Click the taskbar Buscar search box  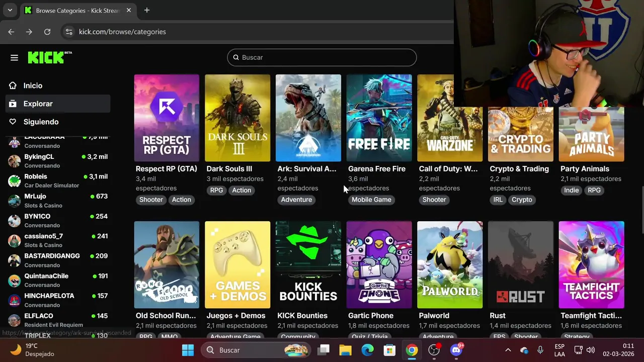pos(256,350)
